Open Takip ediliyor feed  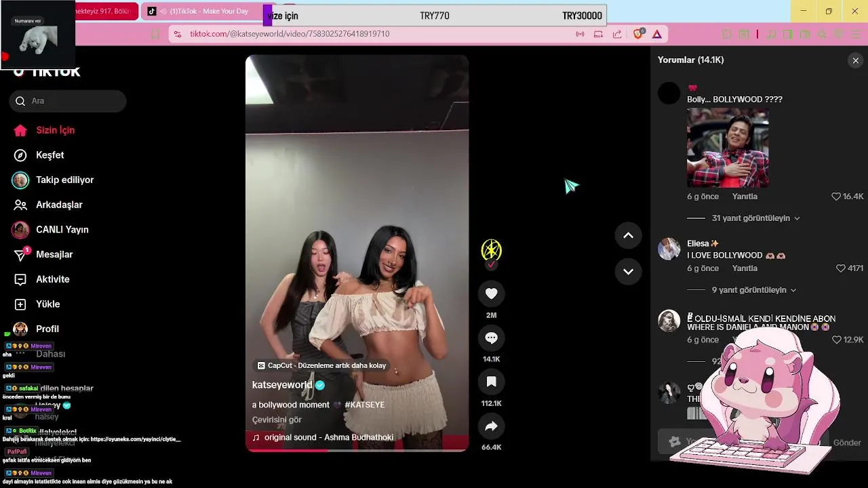[53, 180]
